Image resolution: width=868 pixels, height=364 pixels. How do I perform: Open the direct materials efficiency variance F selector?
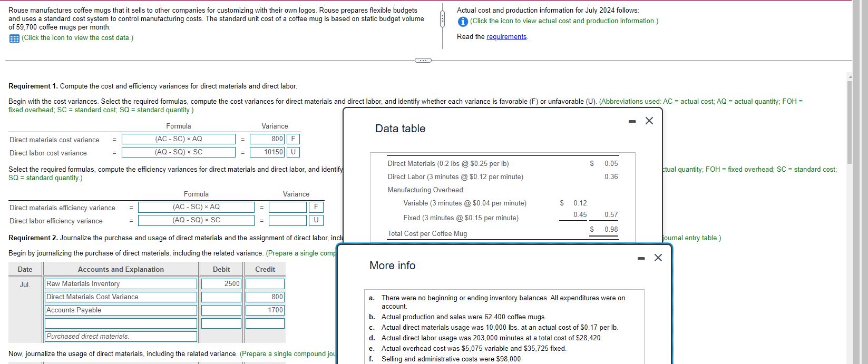click(315, 207)
